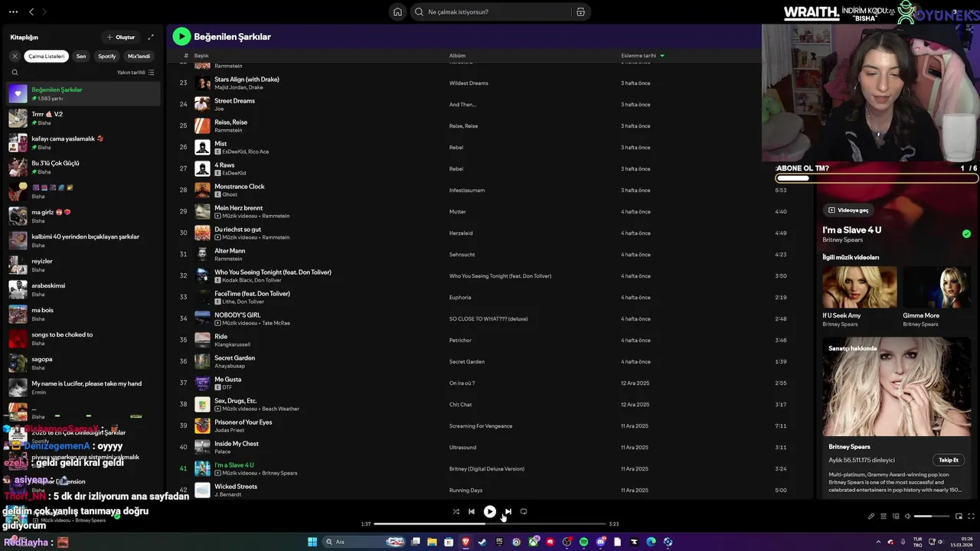Open the Gimme More video thumbnail
Screen dimensions: 980x551
pyautogui.click(x=937, y=287)
